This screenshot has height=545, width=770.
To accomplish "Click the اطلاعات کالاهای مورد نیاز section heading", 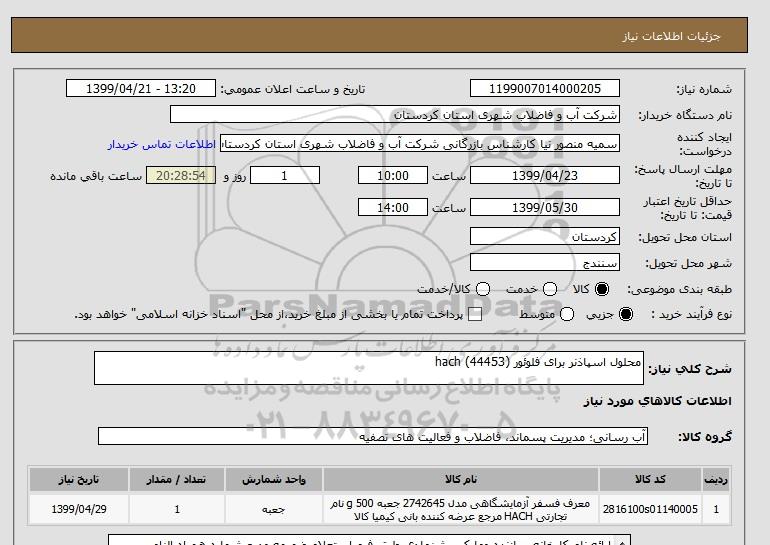I will (657, 402).
